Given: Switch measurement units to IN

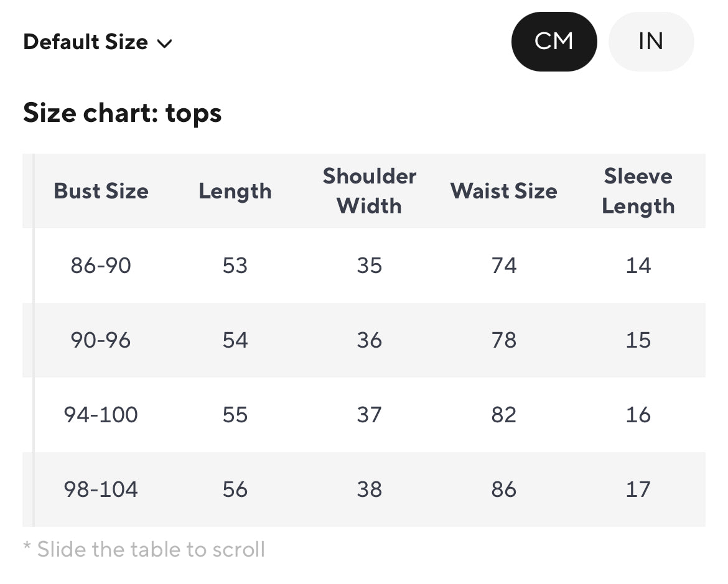Looking at the screenshot, I should pyautogui.click(x=650, y=42).
